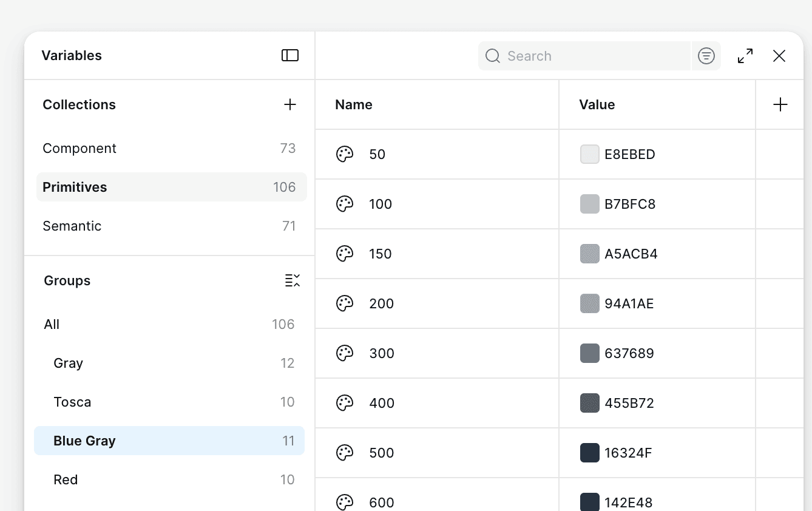812x511 pixels.
Task: Add a new mode column with plus icon
Action: pyautogui.click(x=780, y=104)
